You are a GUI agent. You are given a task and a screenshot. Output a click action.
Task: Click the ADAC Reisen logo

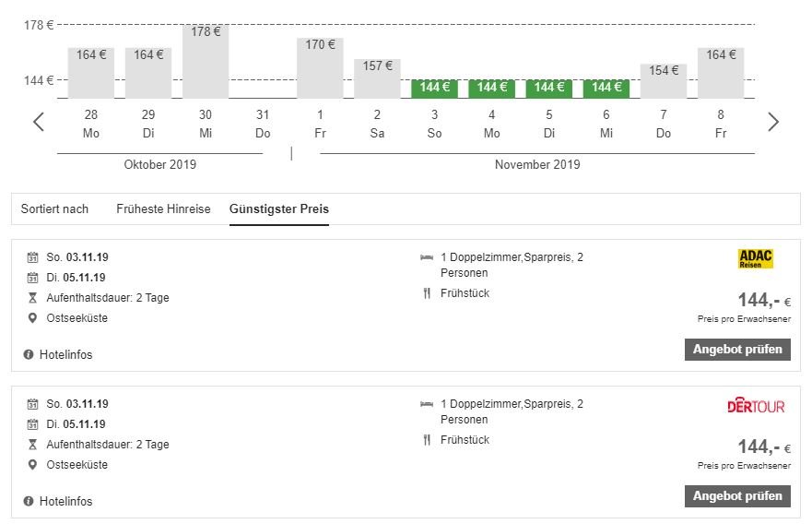pyautogui.click(x=756, y=259)
